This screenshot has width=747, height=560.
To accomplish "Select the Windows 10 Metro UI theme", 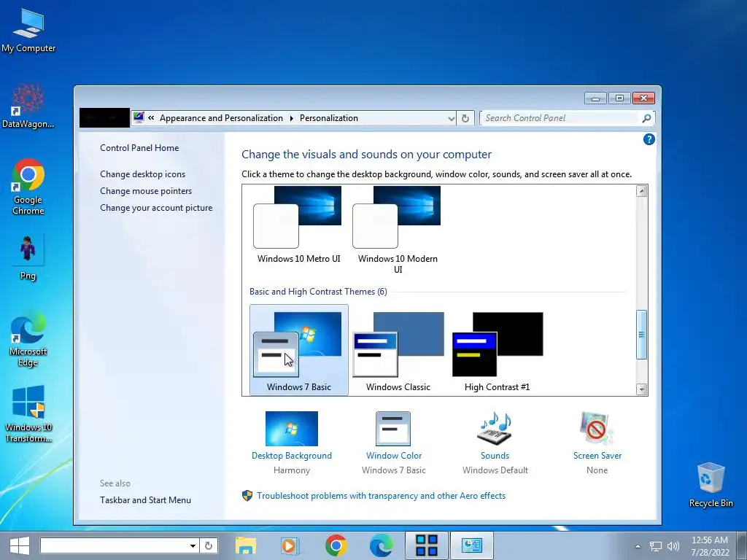I will click(298, 225).
